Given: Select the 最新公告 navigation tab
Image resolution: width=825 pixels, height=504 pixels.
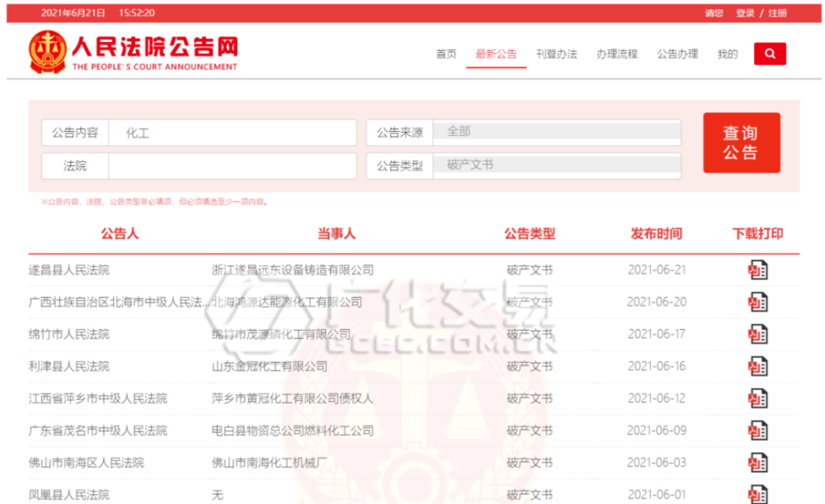Looking at the screenshot, I should tap(496, 54).
